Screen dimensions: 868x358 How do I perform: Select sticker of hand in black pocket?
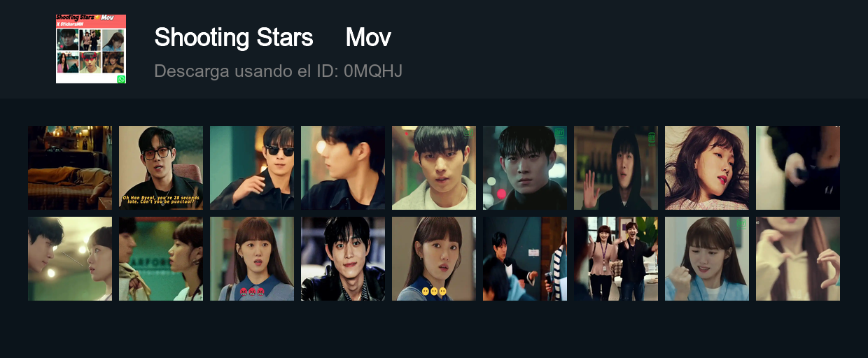(x=798, y=168)
